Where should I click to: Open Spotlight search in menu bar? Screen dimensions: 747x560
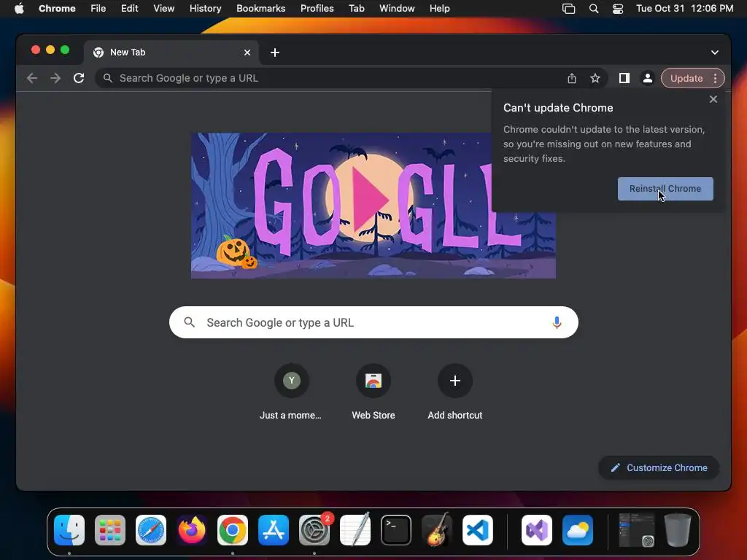click(x=594, y=9)
